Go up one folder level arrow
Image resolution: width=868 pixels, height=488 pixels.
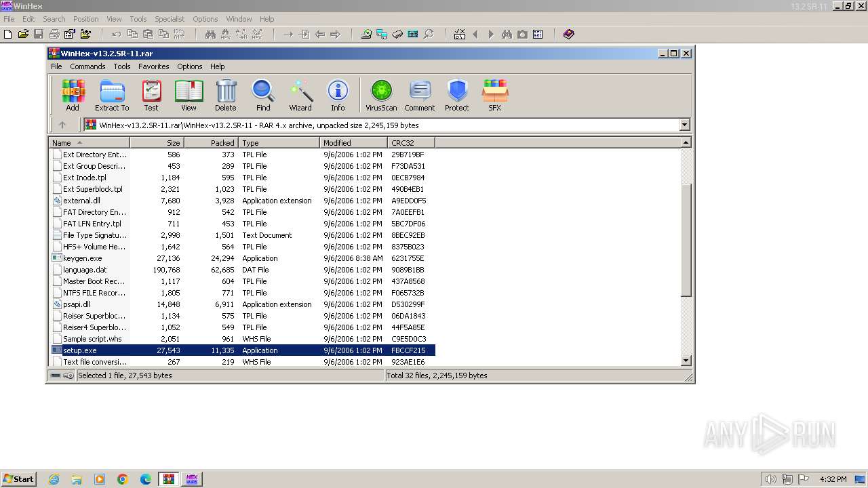pyautogui.click(x=62, y=125)
